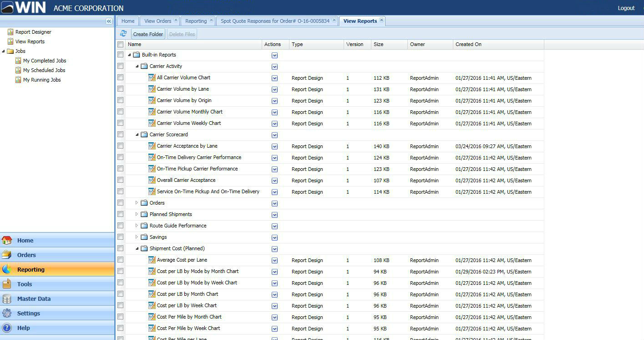This screenshot has height=340, width=644.
Task: Open the Actions dropdown for Carrier Volume by Origin
Action: tap(274, 101)
